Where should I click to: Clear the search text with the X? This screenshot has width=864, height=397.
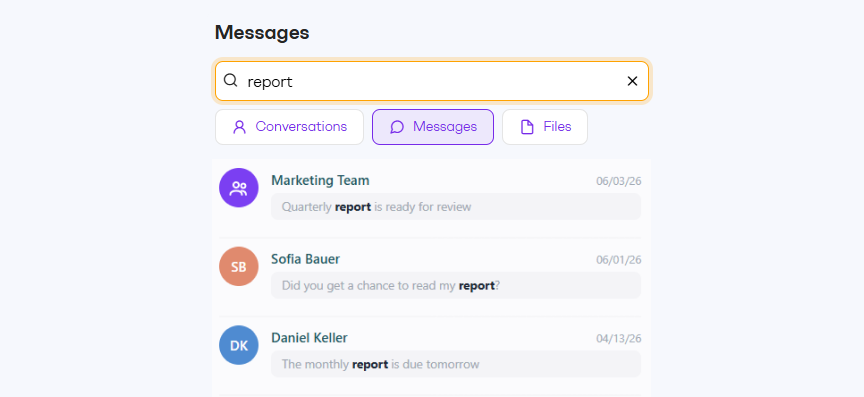pos(632,81)
